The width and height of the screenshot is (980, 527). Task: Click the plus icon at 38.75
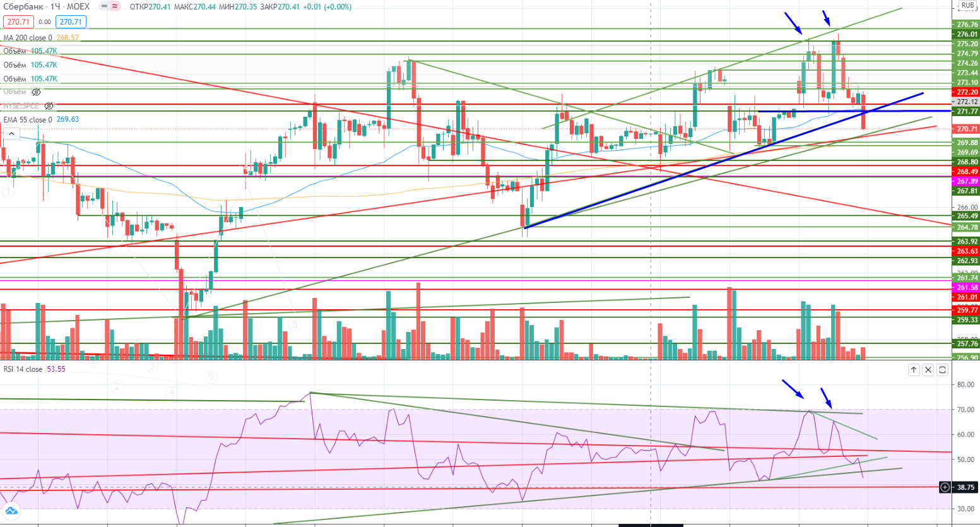pos(945,487)
